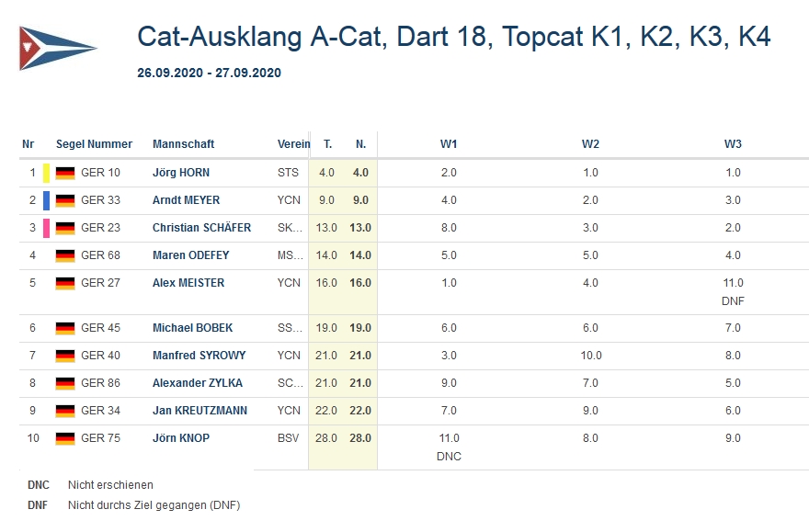Open Christian SCHÄFER's crew link

coord(201,228)
